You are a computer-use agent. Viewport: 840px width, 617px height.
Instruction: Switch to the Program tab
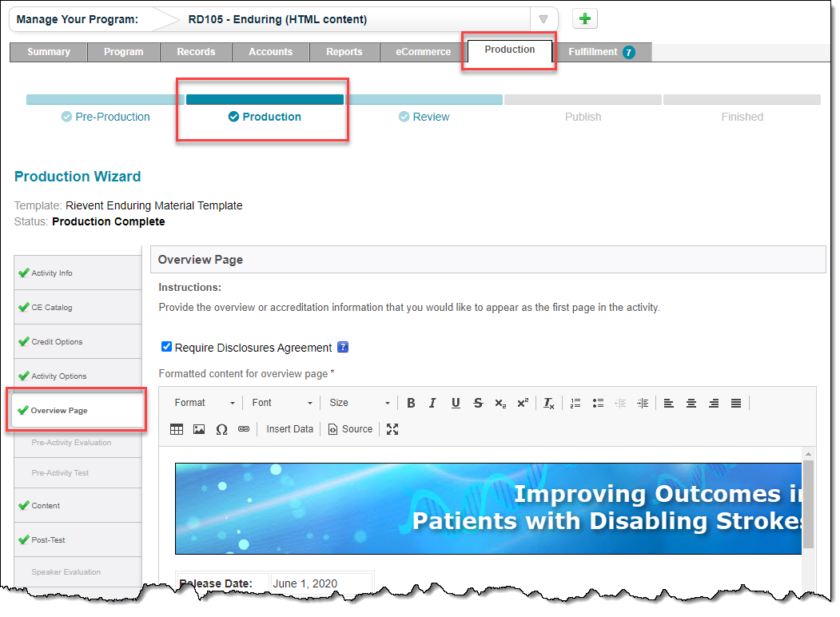(x=124, y=52)
